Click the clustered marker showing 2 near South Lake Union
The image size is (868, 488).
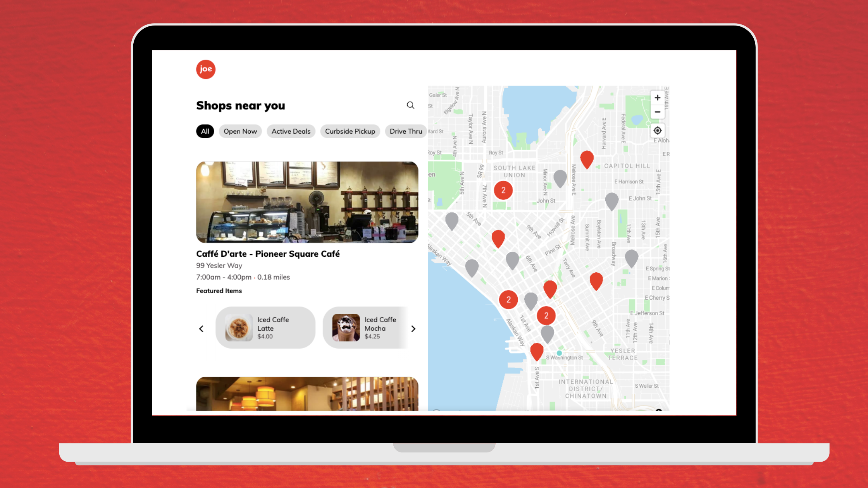(x=503, y=190)
